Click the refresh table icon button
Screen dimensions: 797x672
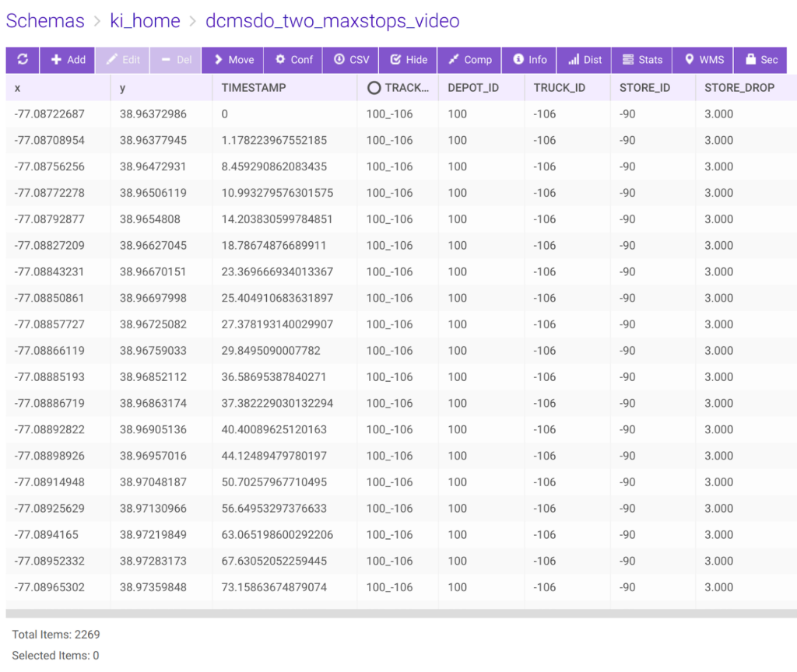coord(23,60)
